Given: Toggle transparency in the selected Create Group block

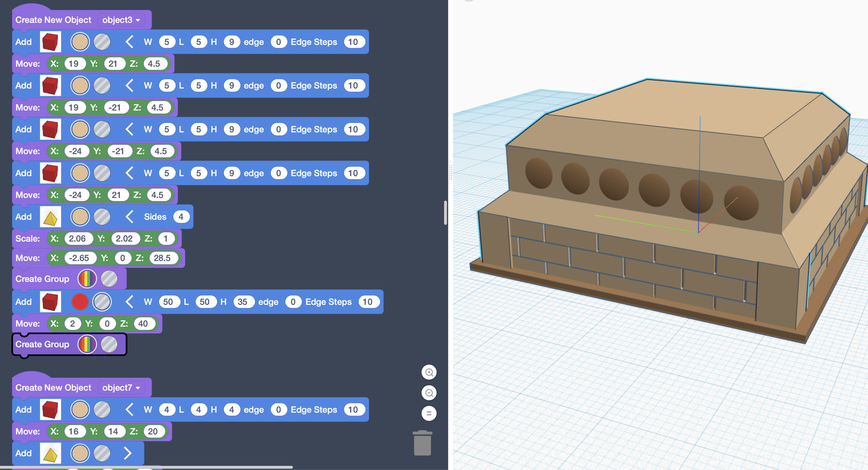Looking at the screenshot, I should [110, 344].
